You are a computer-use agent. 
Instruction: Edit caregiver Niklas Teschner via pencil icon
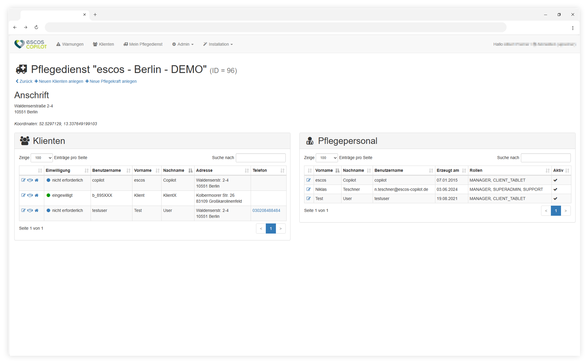308,189
